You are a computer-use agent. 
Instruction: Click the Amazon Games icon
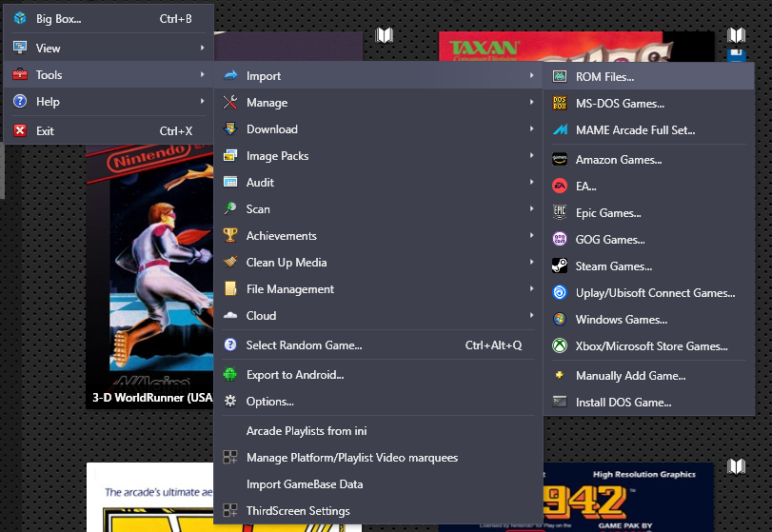(x=560, y=159)
